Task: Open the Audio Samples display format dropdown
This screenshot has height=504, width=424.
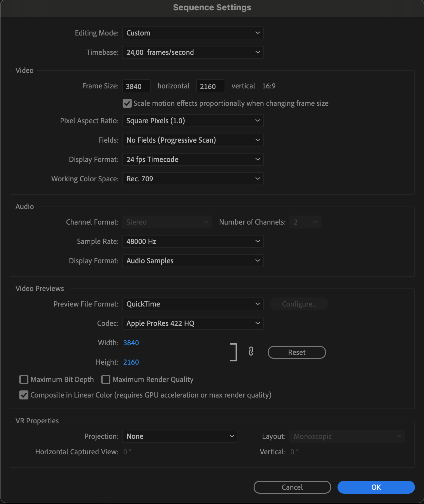Action: (193, 261)
